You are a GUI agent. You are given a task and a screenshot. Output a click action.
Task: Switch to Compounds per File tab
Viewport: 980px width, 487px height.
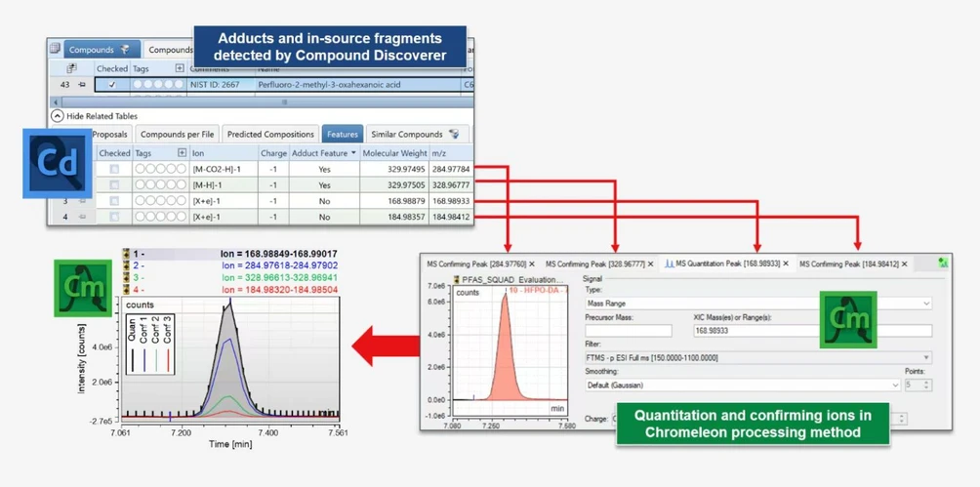click(177, 135)
